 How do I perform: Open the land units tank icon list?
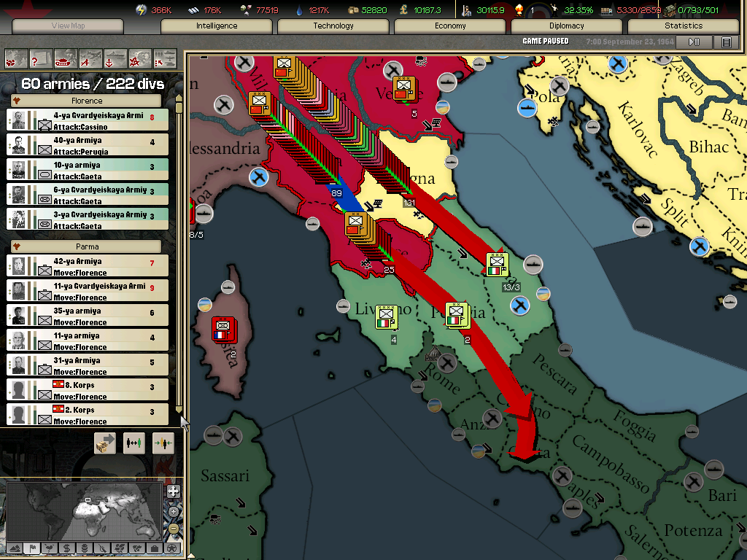click(66, 58)
